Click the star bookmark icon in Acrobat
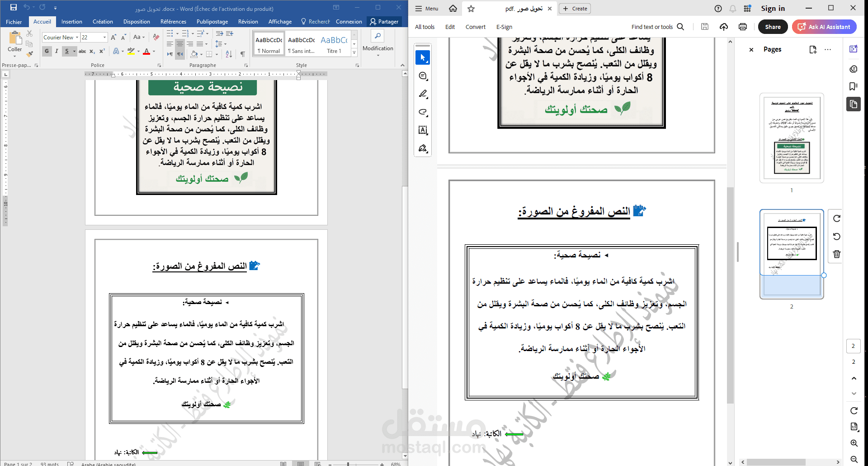The width and height of the screenshot is (868, 466). [x=471, y=9]
